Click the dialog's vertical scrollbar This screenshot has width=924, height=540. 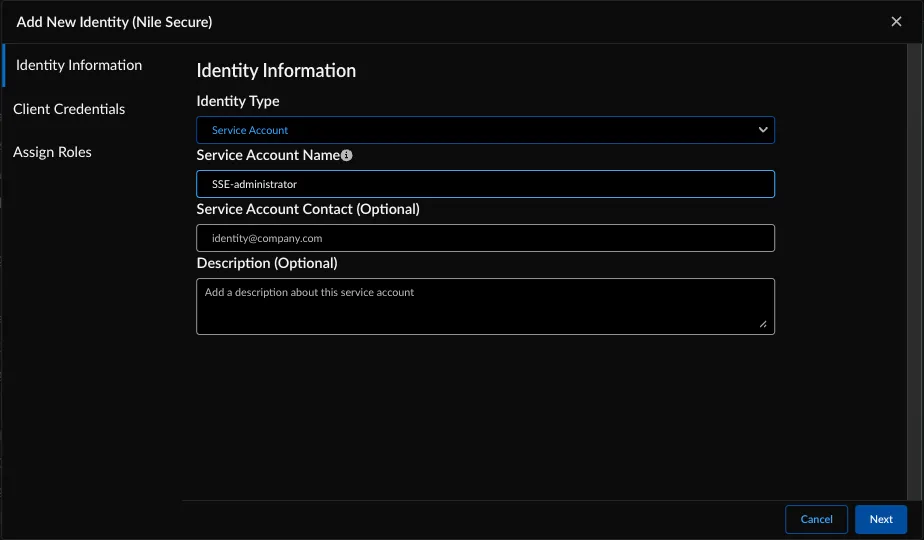[x=915, y=271]
